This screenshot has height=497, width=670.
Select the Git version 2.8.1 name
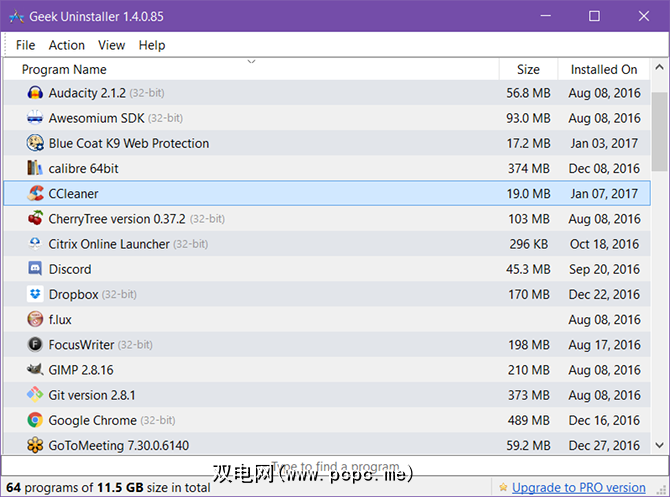92,395
